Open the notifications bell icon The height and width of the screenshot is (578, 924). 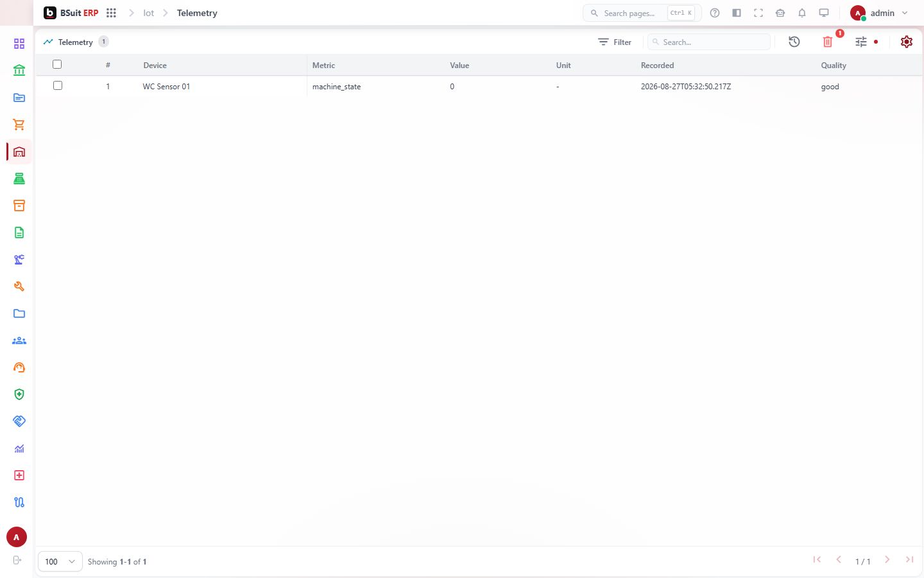802,13
